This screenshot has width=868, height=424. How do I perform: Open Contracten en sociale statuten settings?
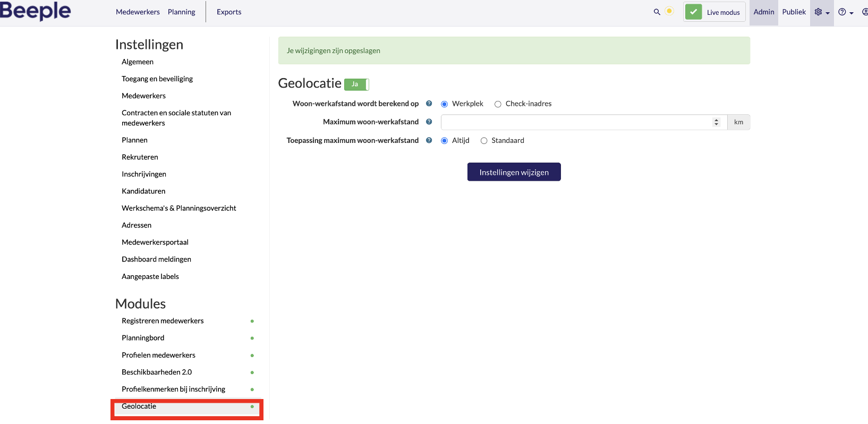tap(176, 118)
